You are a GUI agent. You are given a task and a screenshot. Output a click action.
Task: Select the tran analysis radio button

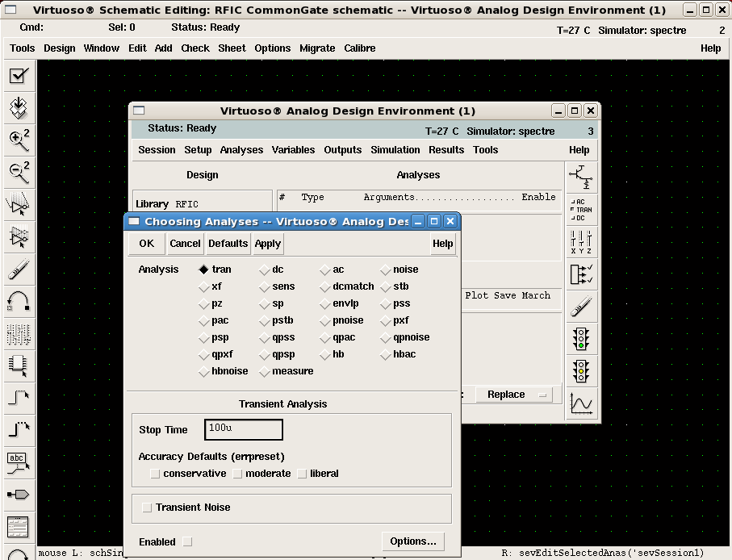pos(203,270)
